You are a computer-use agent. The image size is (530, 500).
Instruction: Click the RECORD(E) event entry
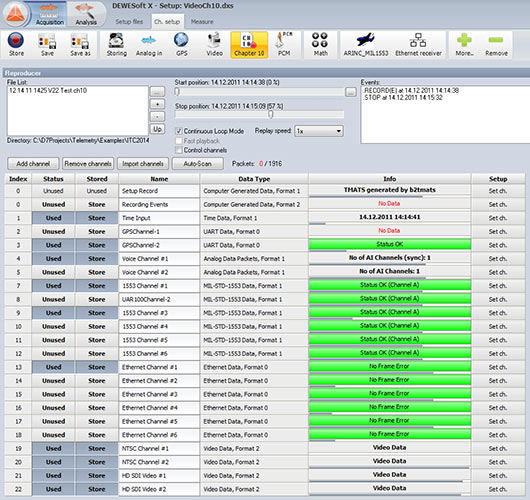point(411,90)
